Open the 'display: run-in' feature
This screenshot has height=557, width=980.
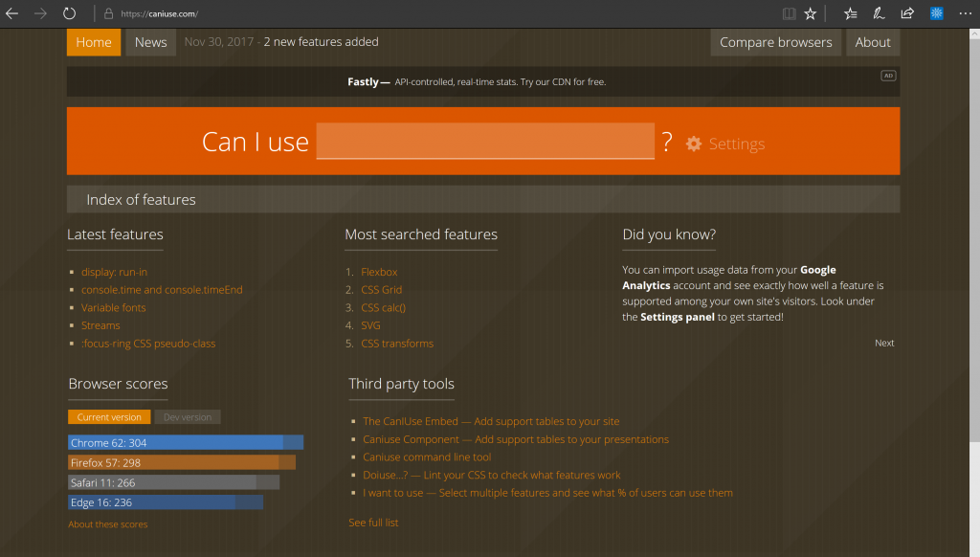coord(115,272)
